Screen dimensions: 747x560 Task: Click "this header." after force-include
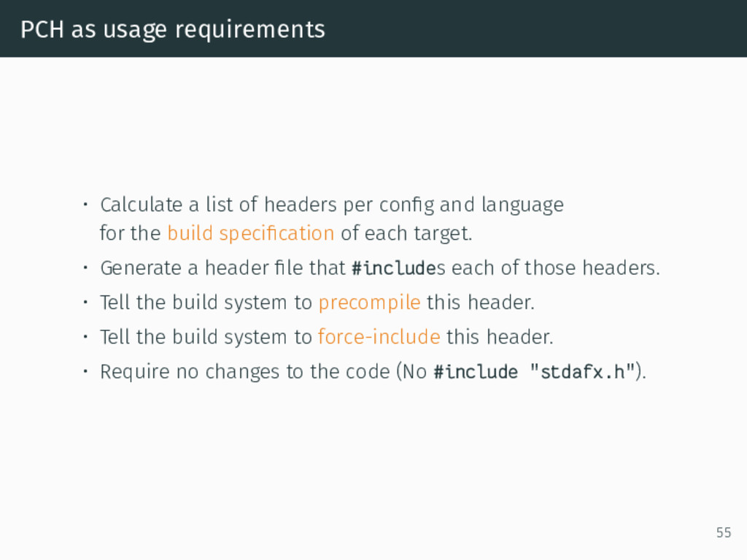coord(500,337)
